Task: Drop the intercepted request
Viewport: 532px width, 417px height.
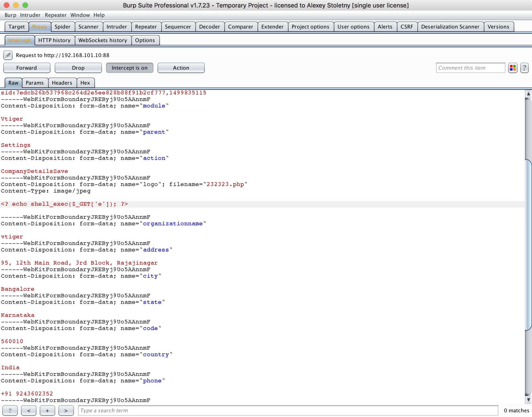Action: [x=78, y=68]
